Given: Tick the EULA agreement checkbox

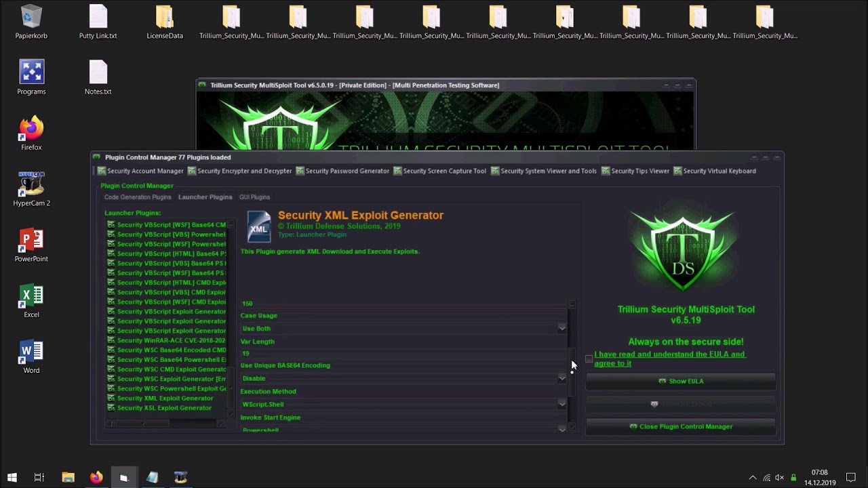Looking at the screenshot, I should pyautogui.click(x=589, y=359).
